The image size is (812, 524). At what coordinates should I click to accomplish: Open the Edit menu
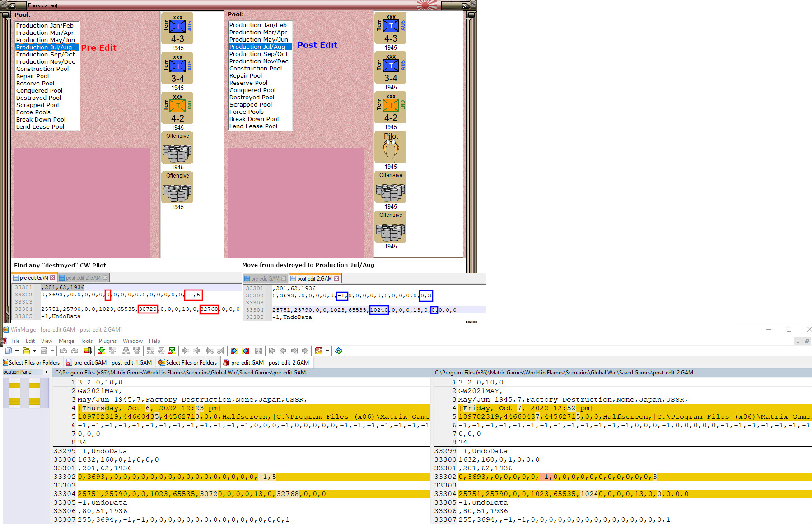[x=30, y=341]
